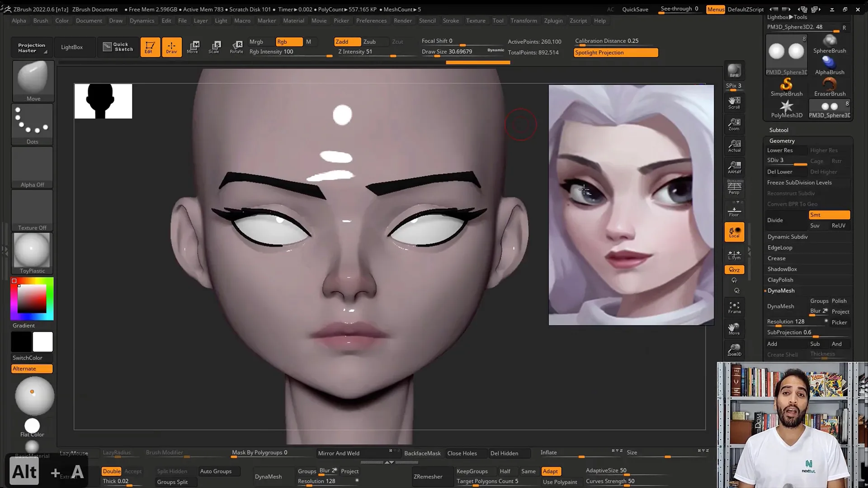Toggle Zsub mode
This screenshot has height=488, width=868.
[375, 42]
